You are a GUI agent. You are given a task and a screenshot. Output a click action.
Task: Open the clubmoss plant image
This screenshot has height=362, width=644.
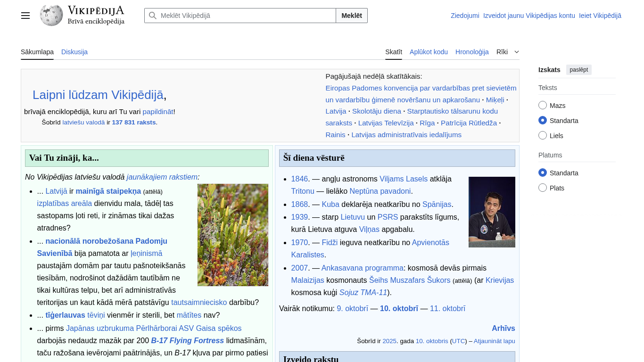pos(233,235)
